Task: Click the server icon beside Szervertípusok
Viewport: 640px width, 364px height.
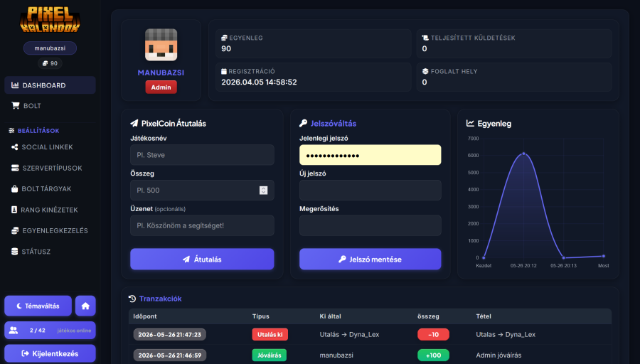Action: [15, 168]
